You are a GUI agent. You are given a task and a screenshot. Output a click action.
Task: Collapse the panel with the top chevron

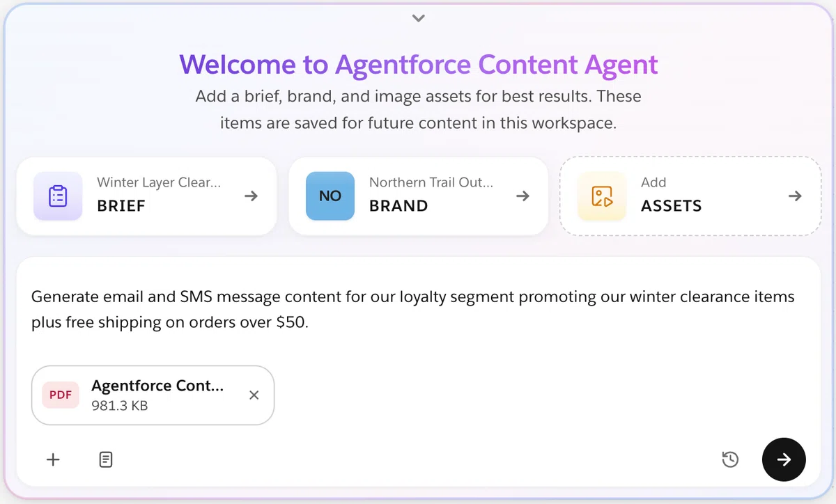coord(418,18)
